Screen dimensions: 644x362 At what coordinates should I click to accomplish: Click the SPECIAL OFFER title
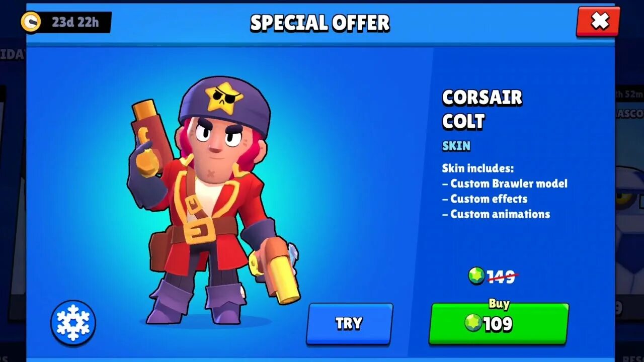(x=320, y=23)
